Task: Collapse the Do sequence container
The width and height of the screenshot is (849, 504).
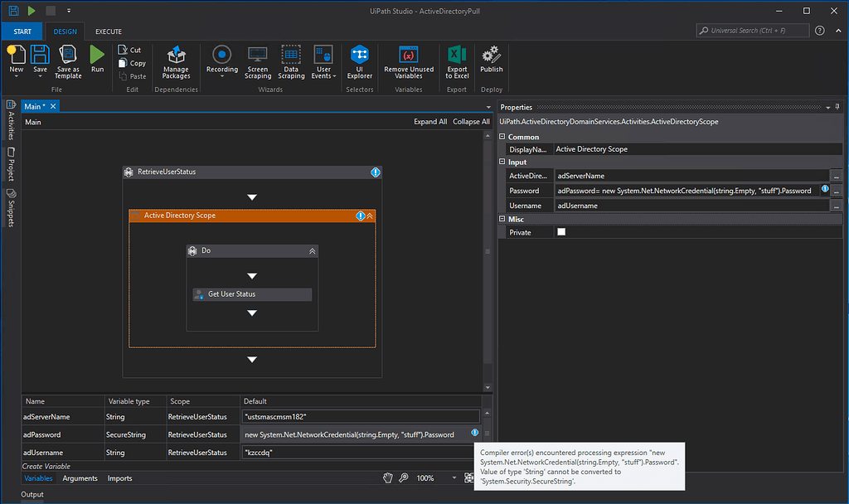Action: click(x=312, y=250)
